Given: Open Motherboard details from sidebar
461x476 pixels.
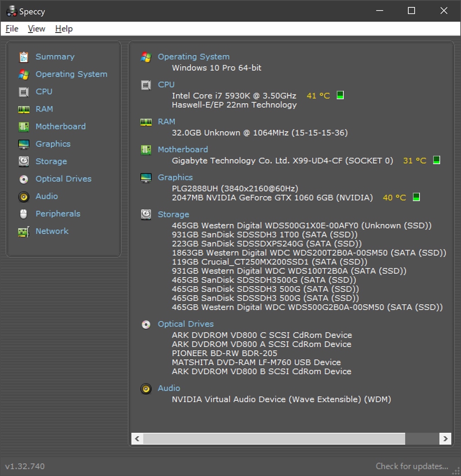Looking at the screenshot, I should click(x=60, y=126).
